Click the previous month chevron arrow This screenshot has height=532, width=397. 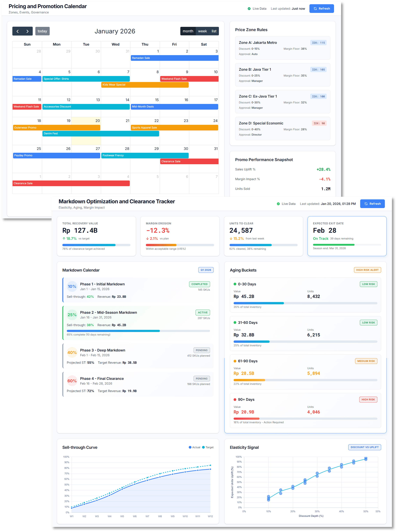pos(17,31)
